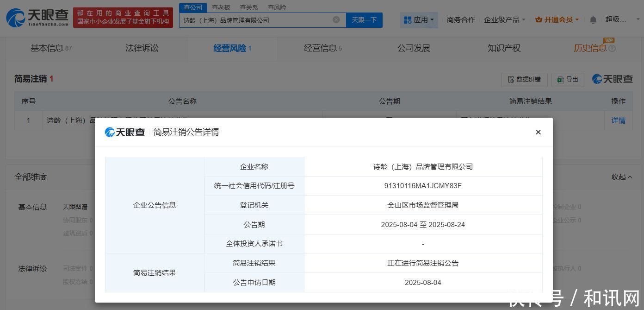Click the 公告期 date range 2025-08-04 至 2025-08-24
The image size is (644, 310).
click(423, 225)
